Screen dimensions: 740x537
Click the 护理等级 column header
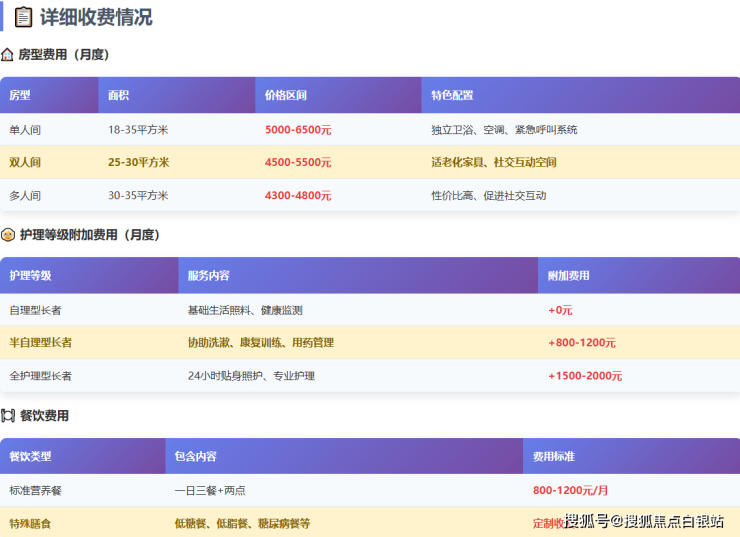[30, 276]
